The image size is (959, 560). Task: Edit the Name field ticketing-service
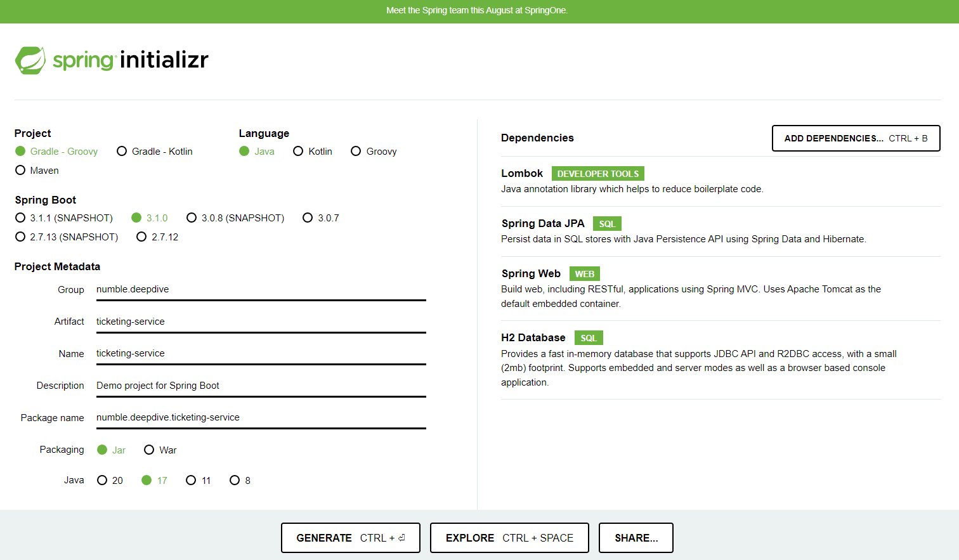pyautogui.click(x=261, y=354)
